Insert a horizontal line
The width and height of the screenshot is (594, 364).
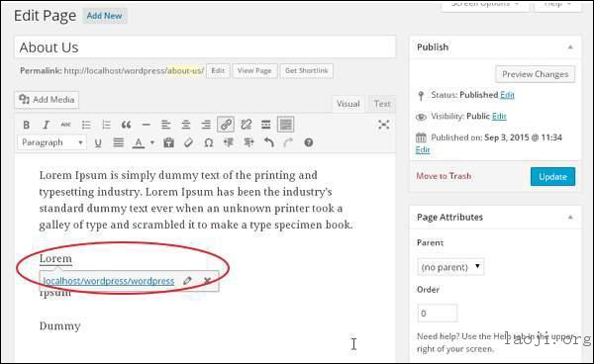click(x=147, y=125)
